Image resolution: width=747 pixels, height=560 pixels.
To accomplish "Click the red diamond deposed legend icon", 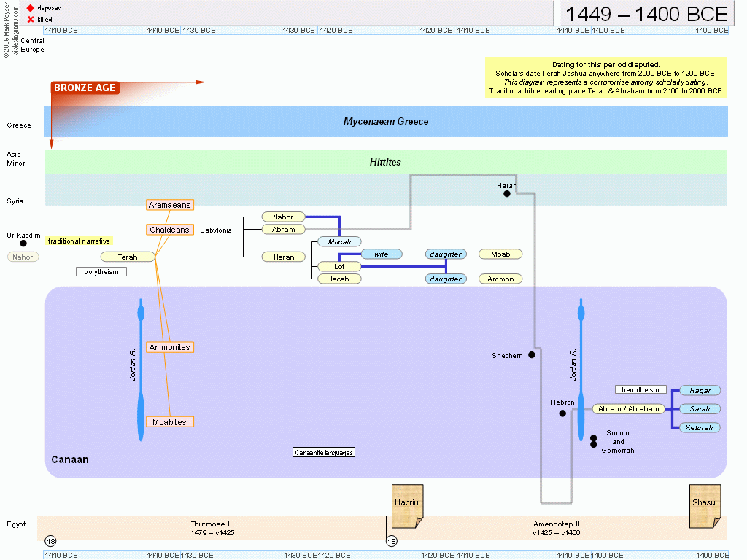I will (31, 8).
